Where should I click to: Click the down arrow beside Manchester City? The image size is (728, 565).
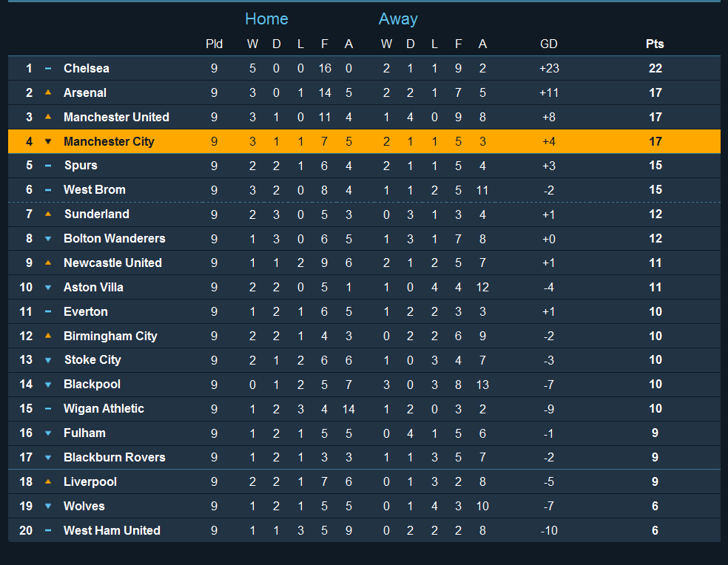(x=48, y=141)
